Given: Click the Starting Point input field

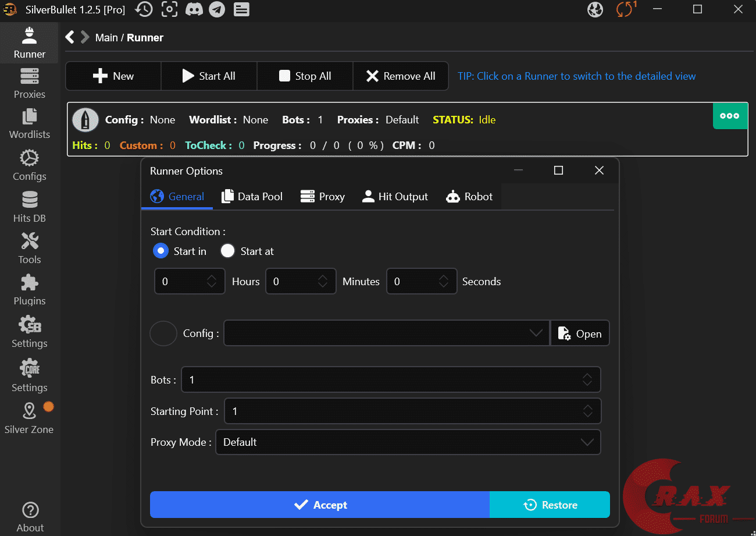Looking at the screenshot, I should 401,411.
